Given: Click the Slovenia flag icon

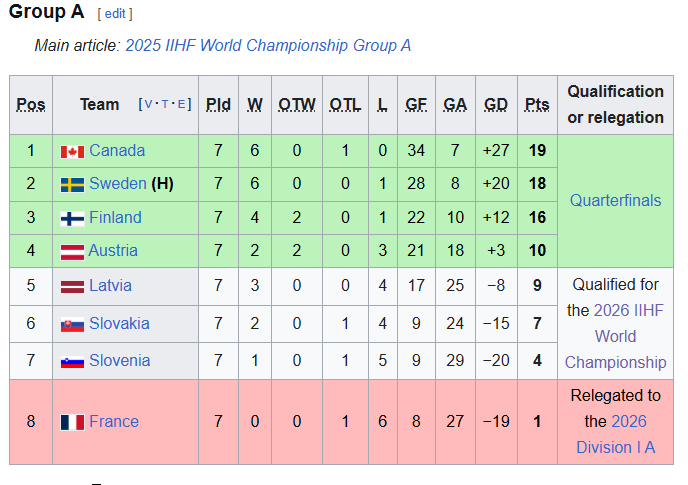Looking at the screenshot, I should 72,361.
